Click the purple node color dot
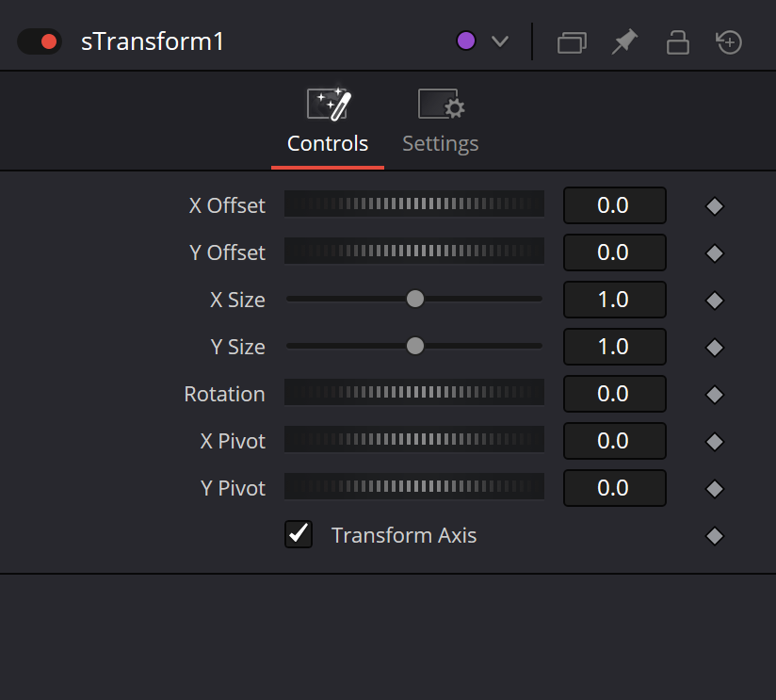Viewport: 776px width, 700px height. point(466,41)
